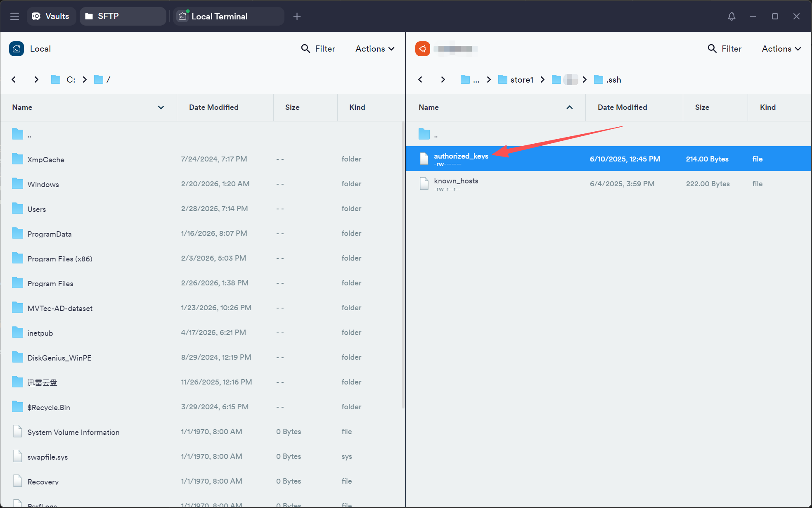Open the hamburger menu icon
The image size is (812, 508).
(x=15, y=16)
